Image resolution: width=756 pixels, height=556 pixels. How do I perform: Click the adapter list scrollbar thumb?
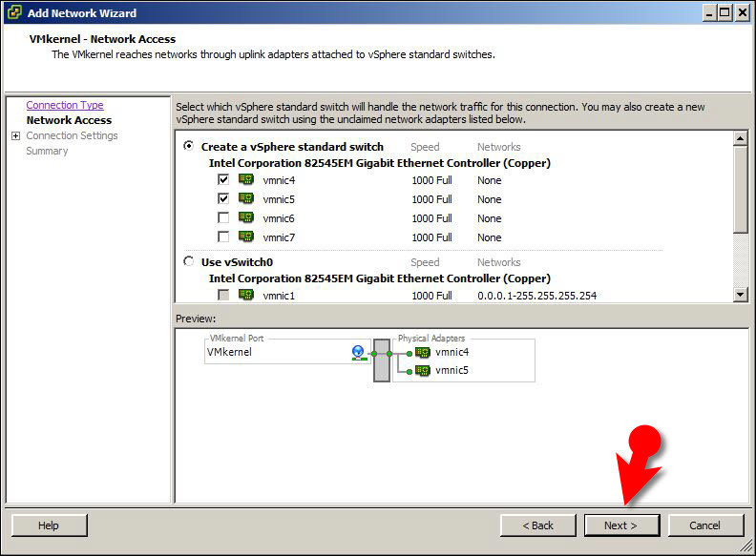pos(740,190)
